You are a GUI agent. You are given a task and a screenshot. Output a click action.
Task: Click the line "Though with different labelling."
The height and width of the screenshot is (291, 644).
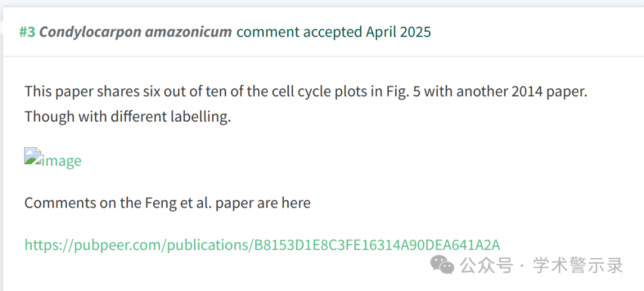[x=128, y=116]
